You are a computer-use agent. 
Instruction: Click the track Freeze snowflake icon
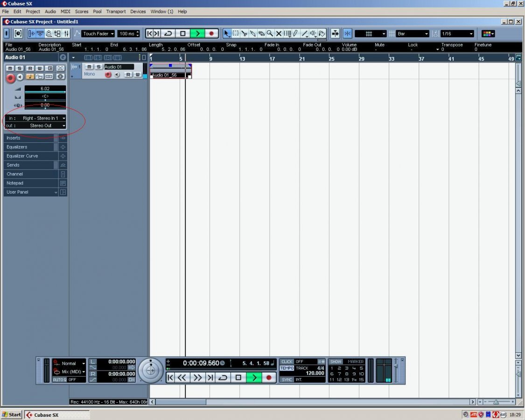pyautogui.click(x=61, y=77)
